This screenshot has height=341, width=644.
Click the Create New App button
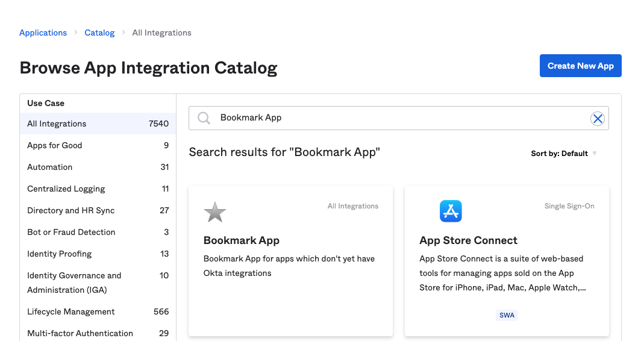[x=580, y=66]
